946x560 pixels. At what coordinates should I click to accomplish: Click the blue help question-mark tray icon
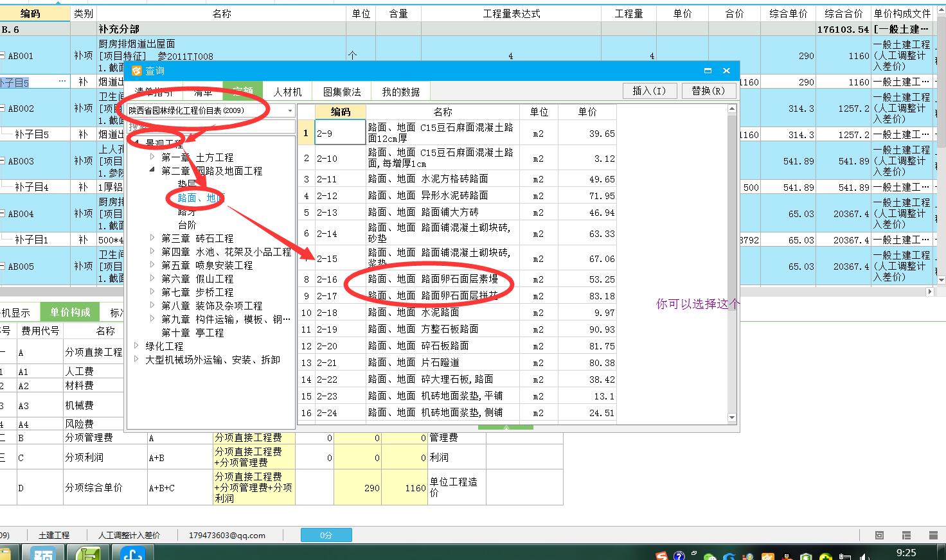pos(679,556)
